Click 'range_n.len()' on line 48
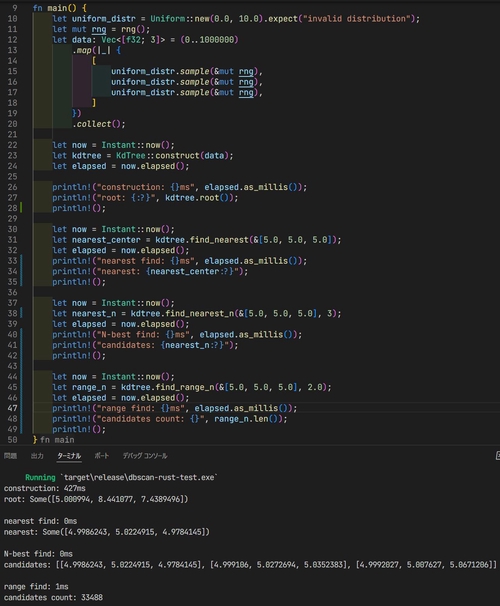This screenshot has width=500, height=606. [246, 419]
